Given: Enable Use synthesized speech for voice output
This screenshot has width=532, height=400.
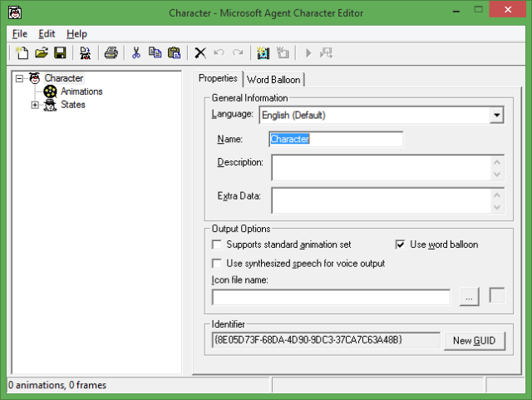Looking at the screenshot, I should [218, 264].
